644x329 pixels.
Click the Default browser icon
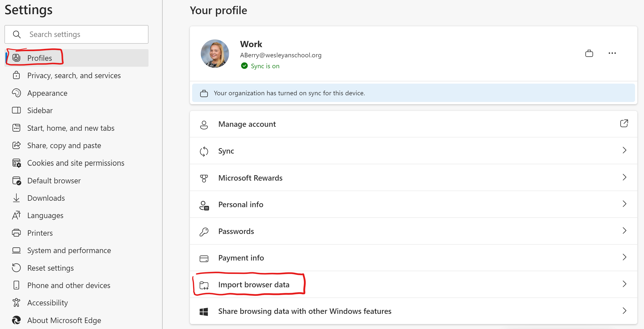[x=16, y=180]
